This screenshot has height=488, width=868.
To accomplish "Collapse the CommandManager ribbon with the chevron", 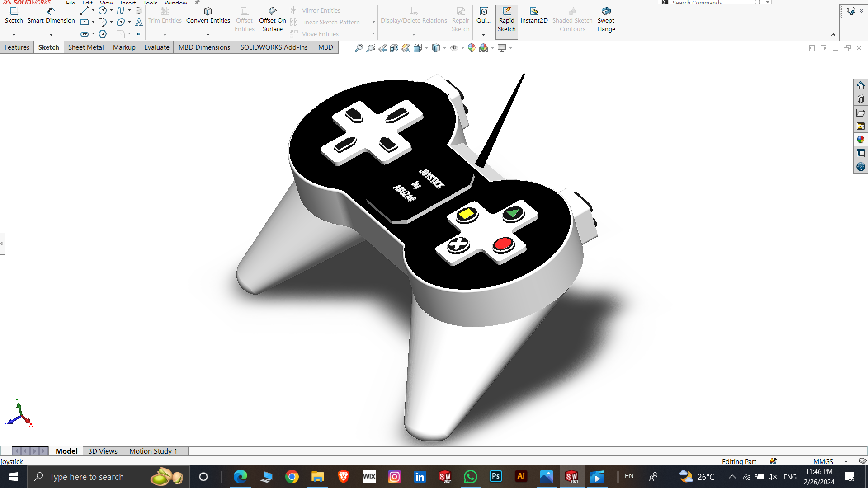I will [833, 35].
